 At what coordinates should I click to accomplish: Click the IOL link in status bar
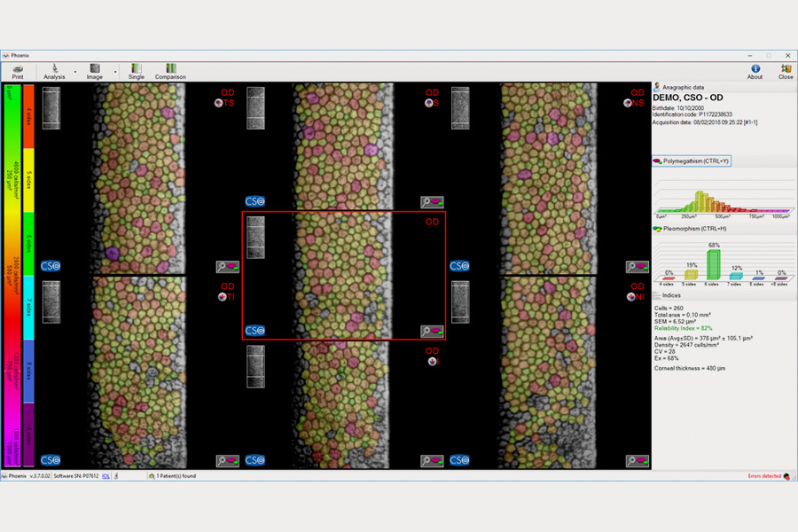pos(106,476)
